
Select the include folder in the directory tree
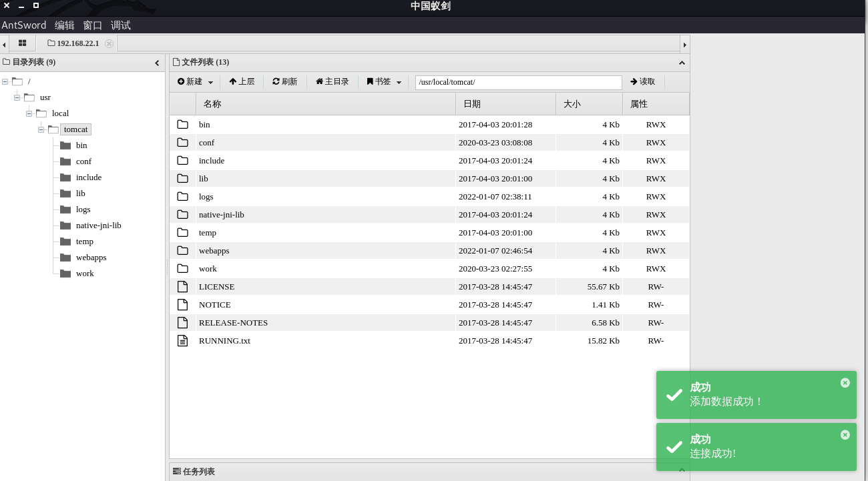[89, 177]
